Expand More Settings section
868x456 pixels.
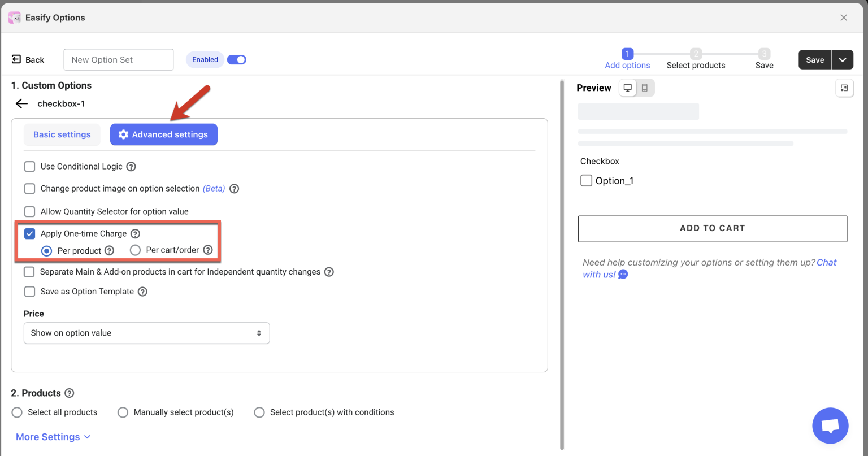click(x=53, y=437)
